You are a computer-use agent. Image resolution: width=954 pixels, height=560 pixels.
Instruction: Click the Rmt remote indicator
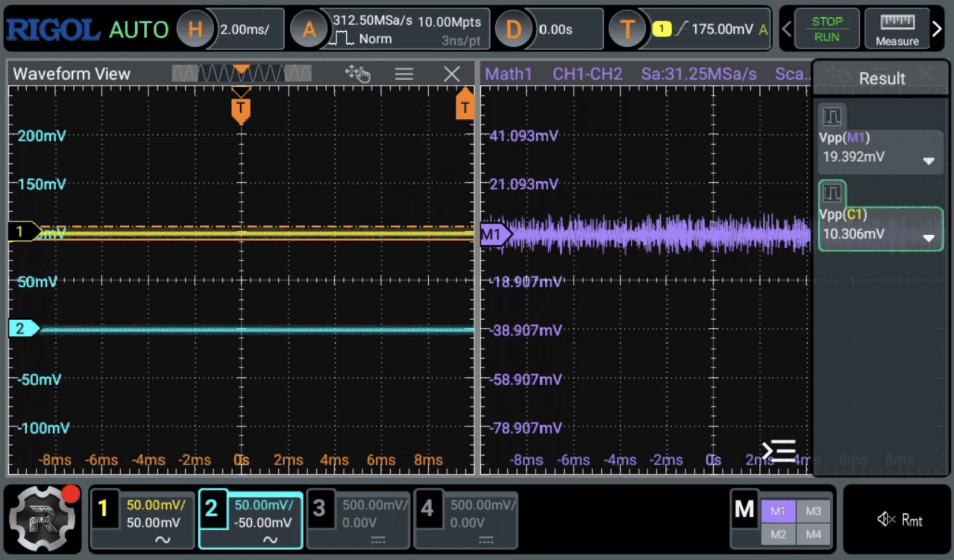pos(912,520)
